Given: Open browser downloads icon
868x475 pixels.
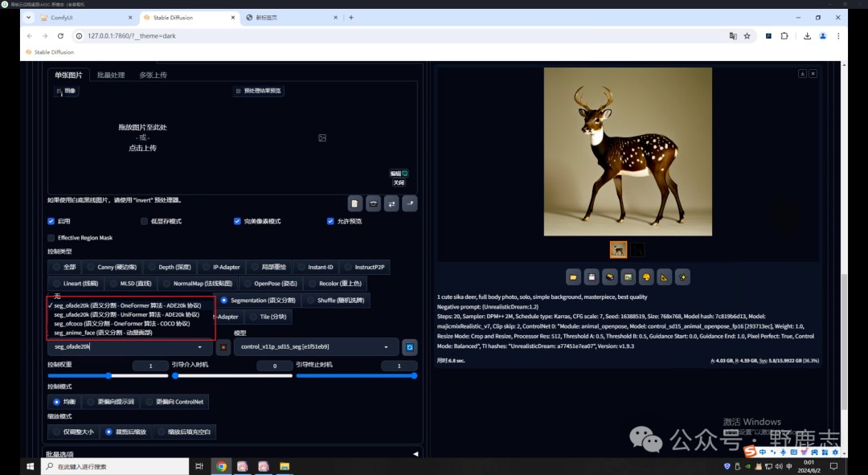Looking at the screenshot, I should (x=807, y=36).
